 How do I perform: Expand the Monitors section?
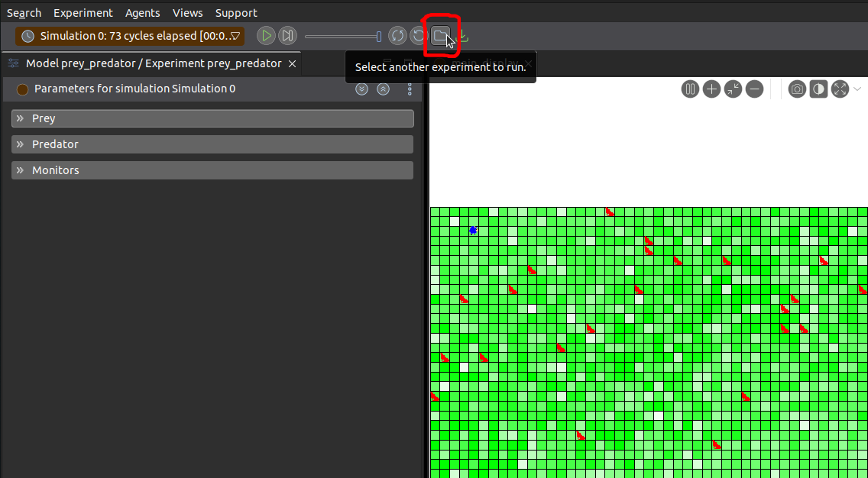pyautogui.click(x=212, y=170)
